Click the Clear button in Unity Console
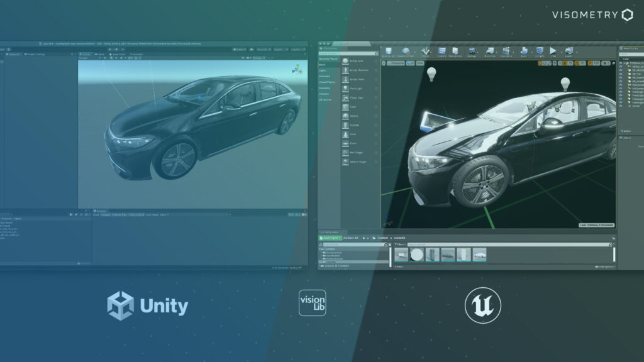 coord(96,215)
